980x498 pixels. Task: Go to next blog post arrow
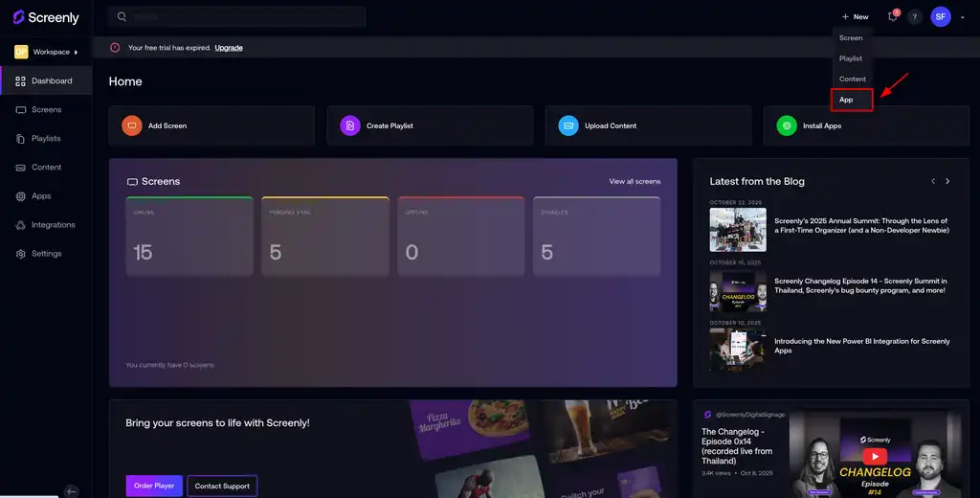[x=947, y=181]
